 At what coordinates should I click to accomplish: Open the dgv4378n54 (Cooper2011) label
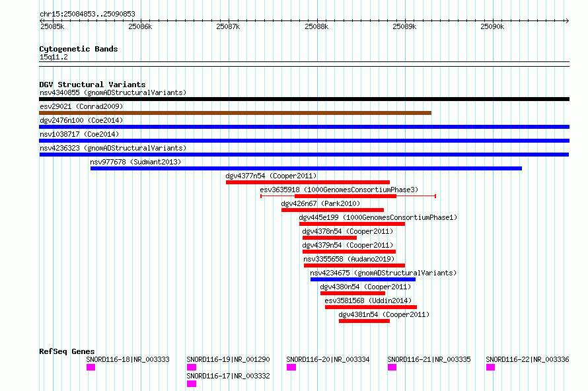(348, 231)
